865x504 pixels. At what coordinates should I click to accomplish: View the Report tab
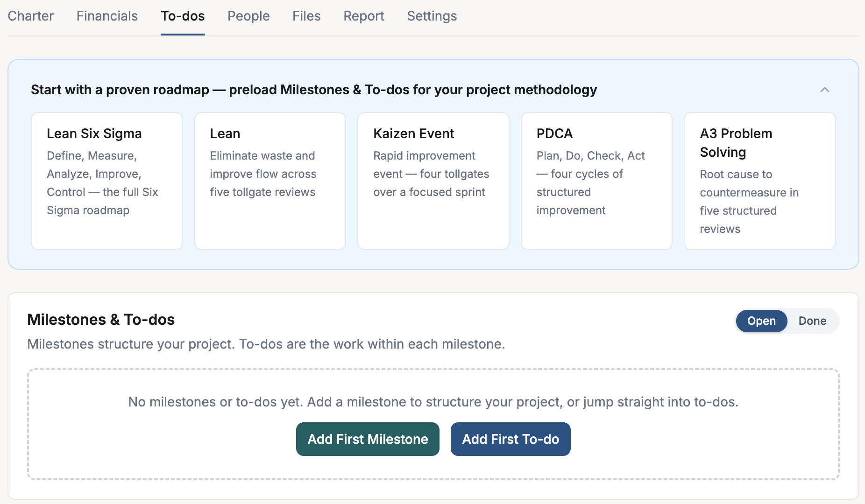364,16
